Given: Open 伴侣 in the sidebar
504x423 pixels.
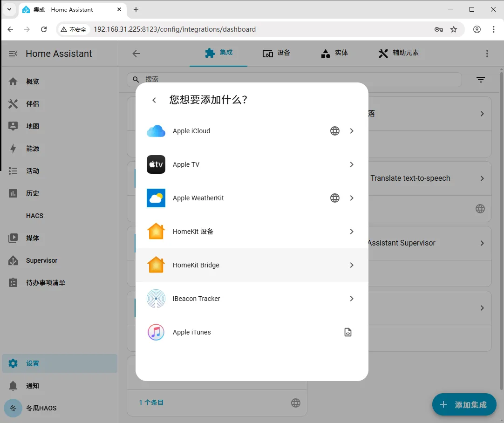Looking at the screenshot, I should point(60,104).
